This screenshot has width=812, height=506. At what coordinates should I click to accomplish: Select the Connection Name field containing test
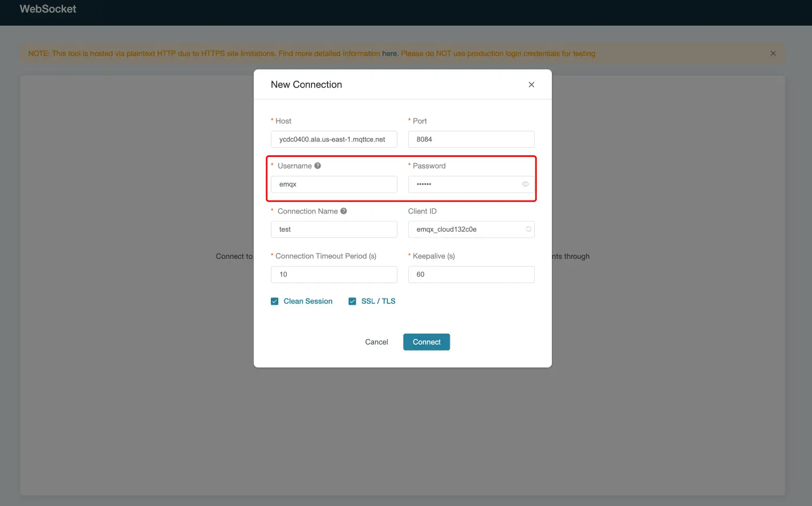tap(334, 230)
